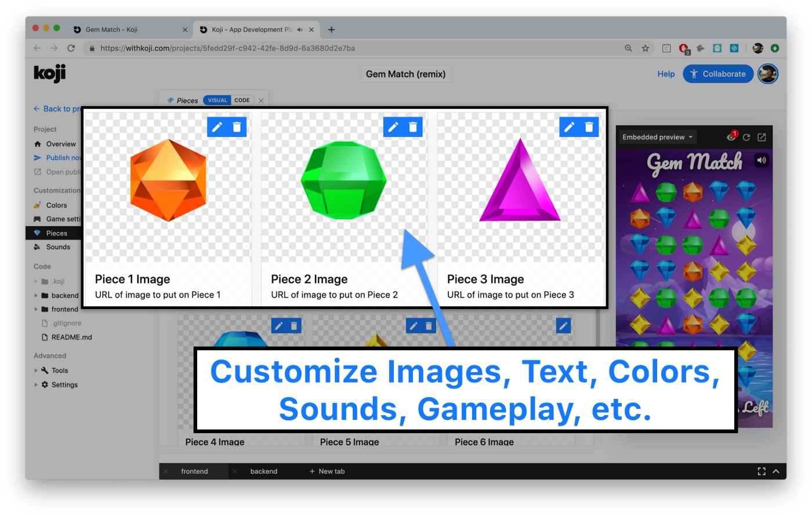Bookmark this page with the star icon
812x515 pixels.
(646, 48)
